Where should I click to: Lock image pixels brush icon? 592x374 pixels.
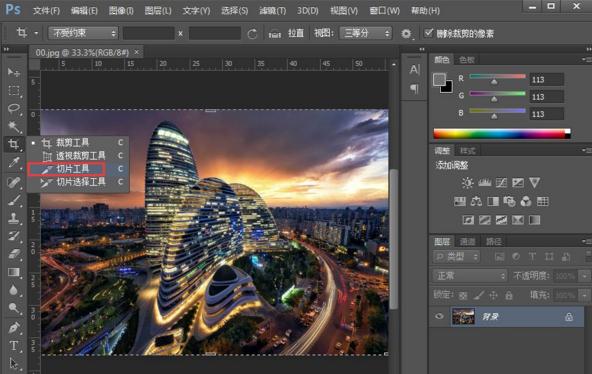tap(479, 295)
